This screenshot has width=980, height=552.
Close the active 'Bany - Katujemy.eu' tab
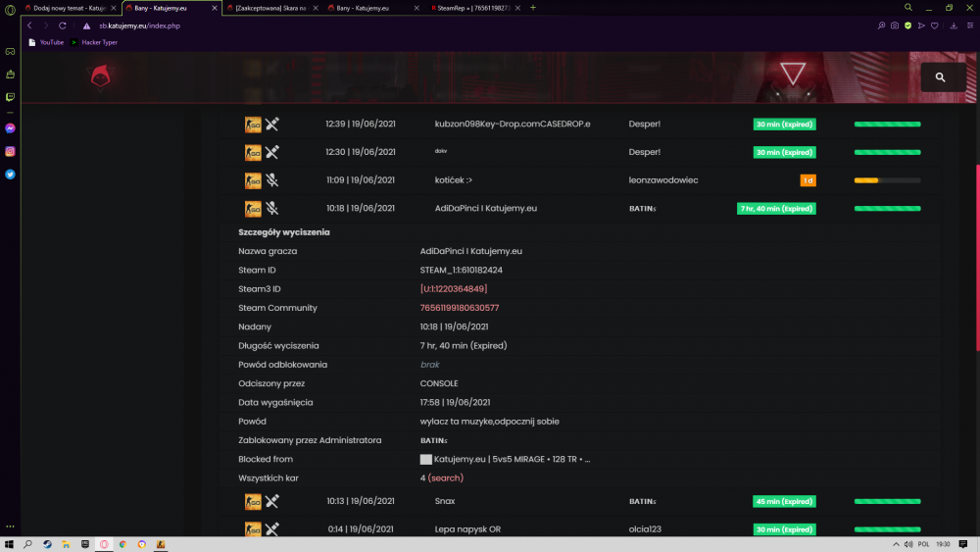pos(215,8)
